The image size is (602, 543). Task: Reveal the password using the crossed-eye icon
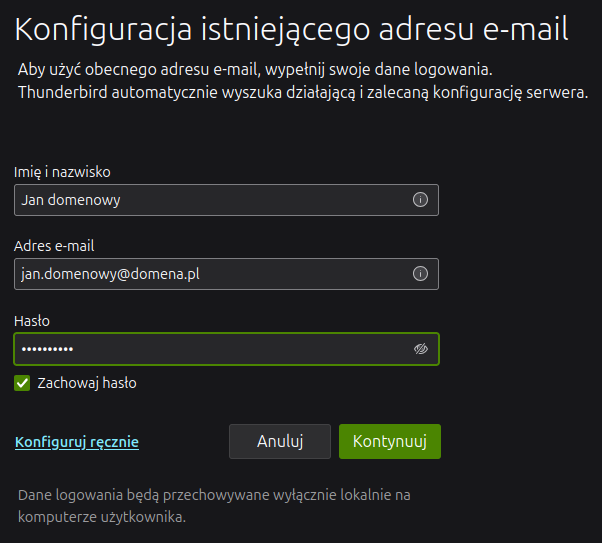point(420,349)
